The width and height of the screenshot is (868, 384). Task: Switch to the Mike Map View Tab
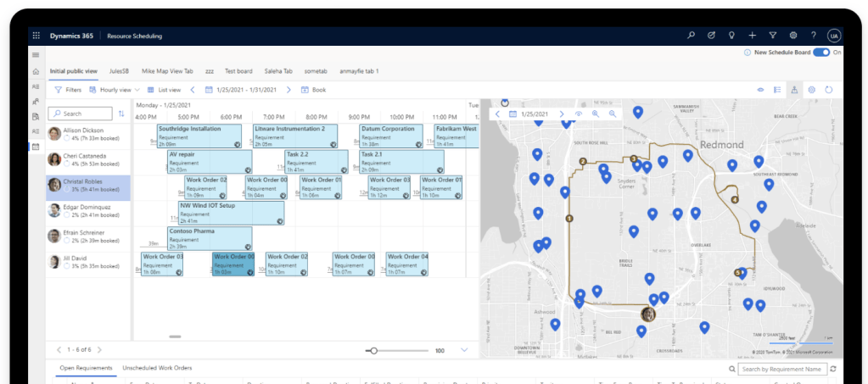point(167,71)
